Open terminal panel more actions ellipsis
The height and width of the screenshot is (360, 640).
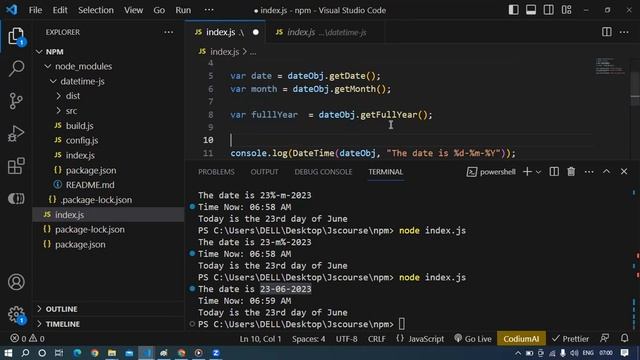(589, 172)
